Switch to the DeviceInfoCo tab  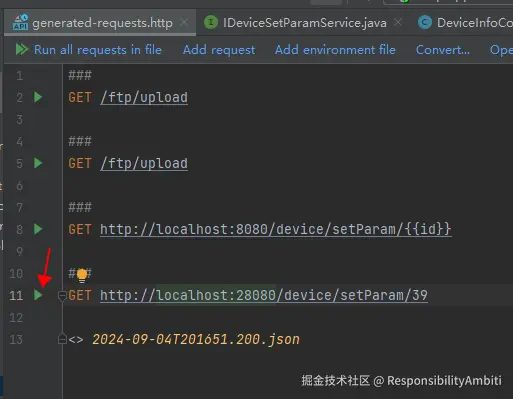pos(464,22)
